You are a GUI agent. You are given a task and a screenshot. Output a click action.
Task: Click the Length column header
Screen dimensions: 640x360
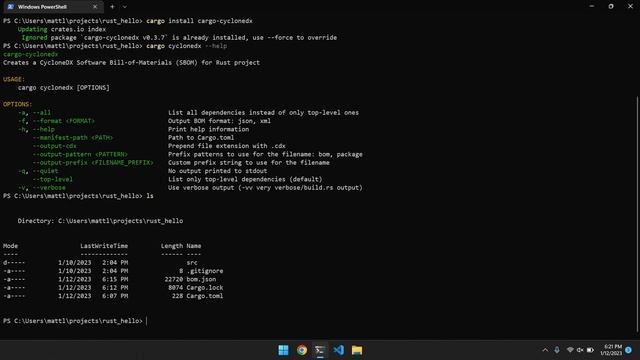pos(172,246)
